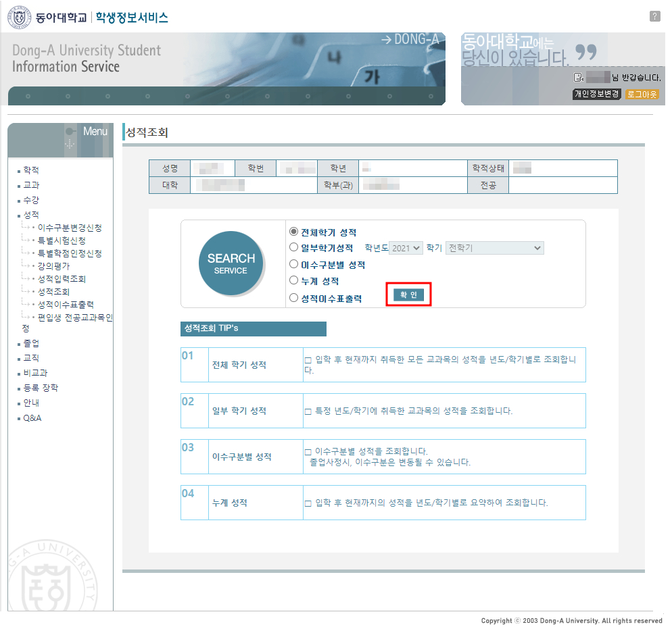Image resolution: width=672 pixels, height=633 pixels.
Task: Expand the 학적 menu category
Action: (31, 170)
